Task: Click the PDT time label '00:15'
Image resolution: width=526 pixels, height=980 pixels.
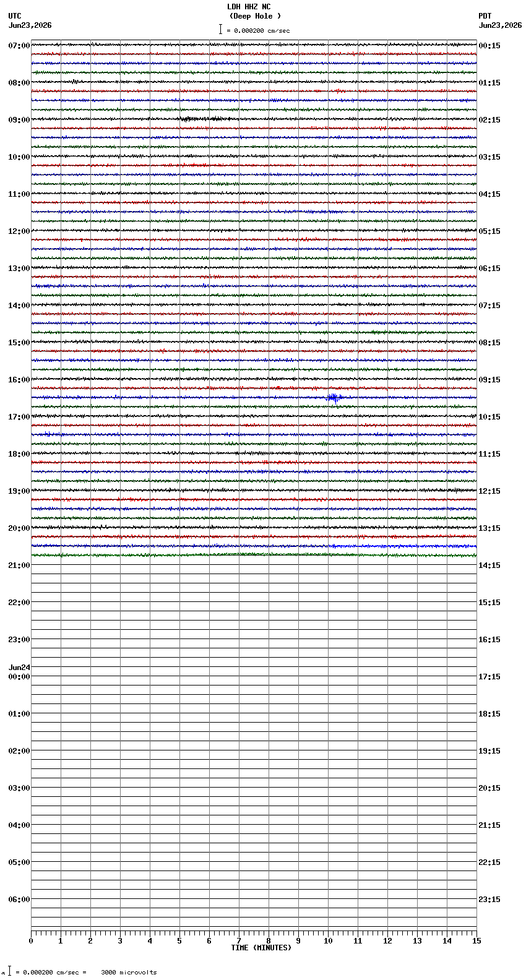Action: coord(489,46)
